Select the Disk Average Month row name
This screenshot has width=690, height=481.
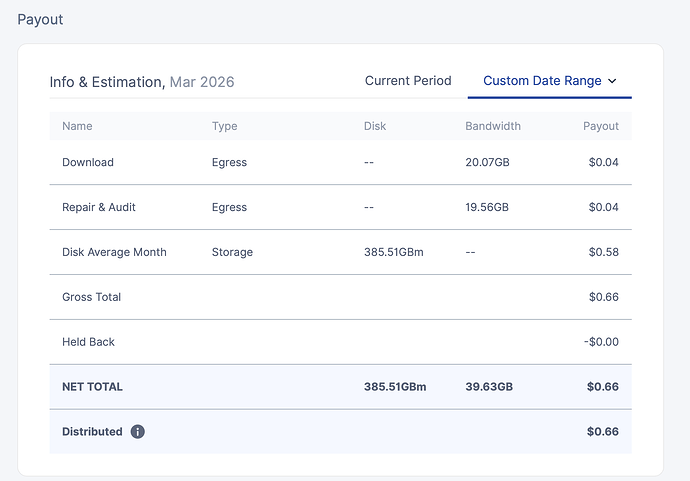pyautogui.click(x=114, y=252)
